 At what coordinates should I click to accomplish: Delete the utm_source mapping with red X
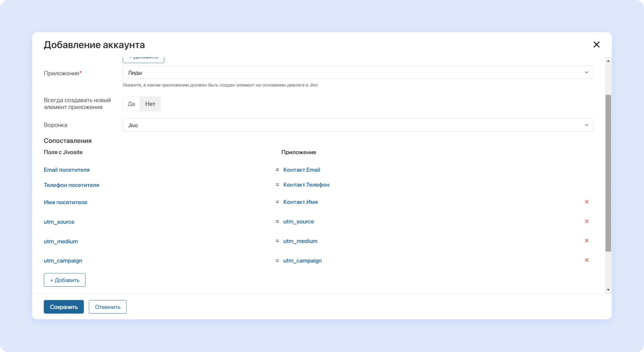[586, 222]
